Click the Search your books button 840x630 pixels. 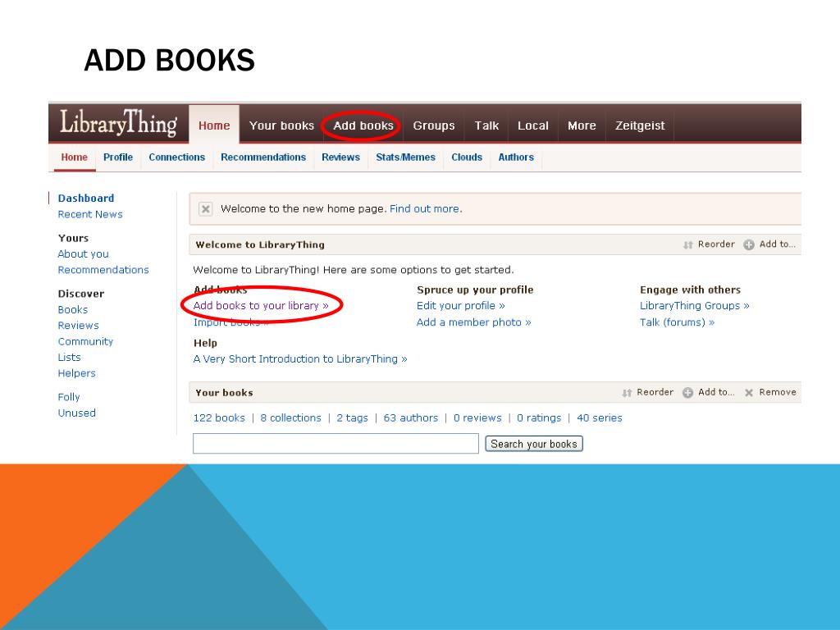tap(534, 444)
